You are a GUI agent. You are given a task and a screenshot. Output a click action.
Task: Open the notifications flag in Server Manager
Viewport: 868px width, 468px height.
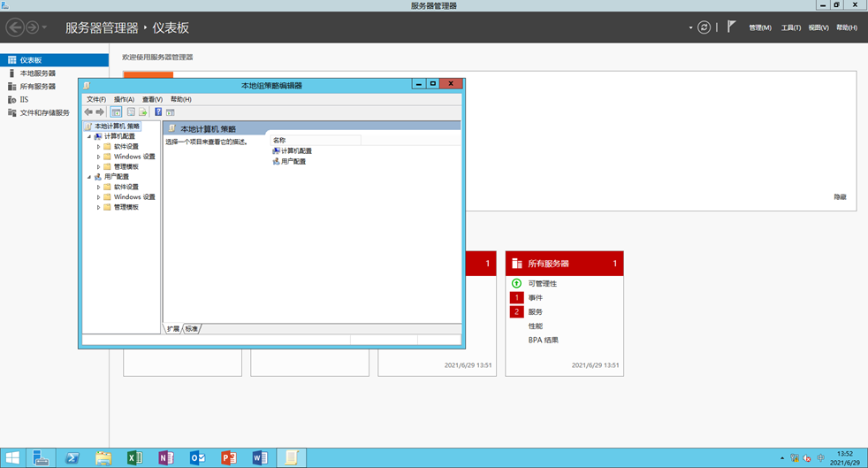tap(732, 27)
